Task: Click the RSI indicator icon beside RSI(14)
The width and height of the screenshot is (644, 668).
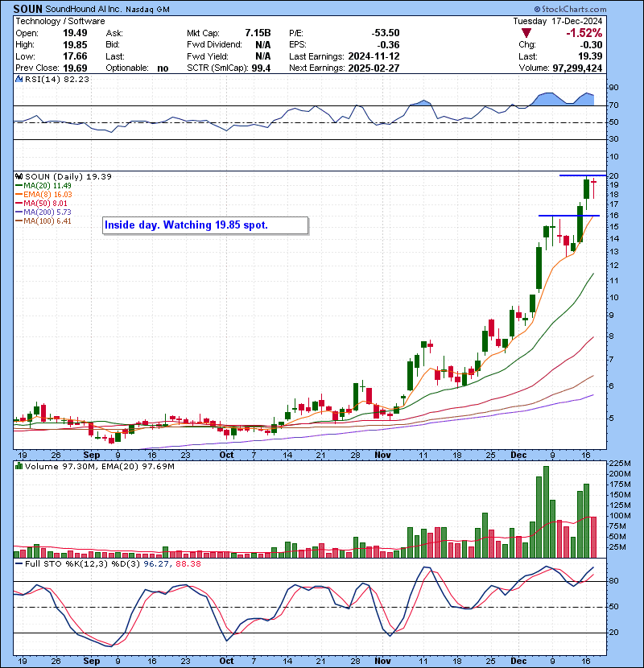Action: 19,79
